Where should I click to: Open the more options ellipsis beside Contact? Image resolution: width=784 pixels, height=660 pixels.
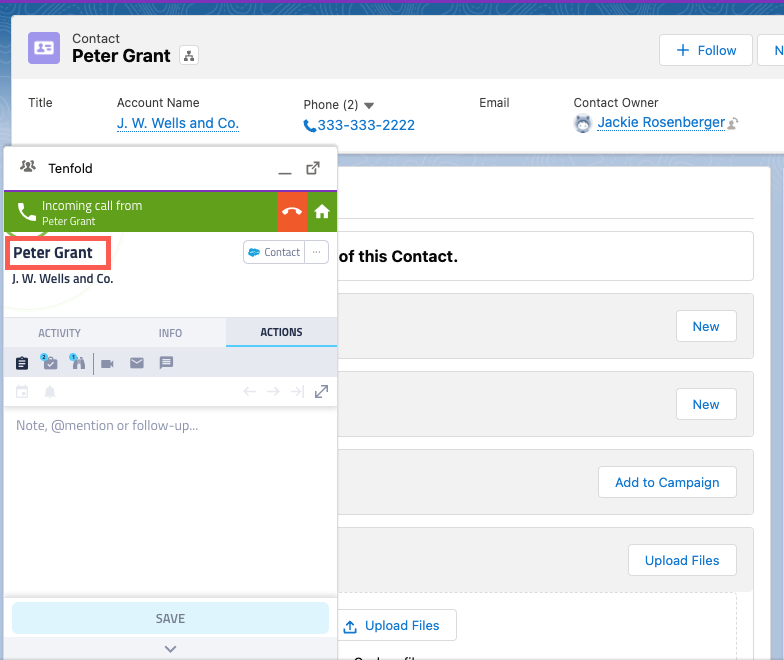[316, 252]
